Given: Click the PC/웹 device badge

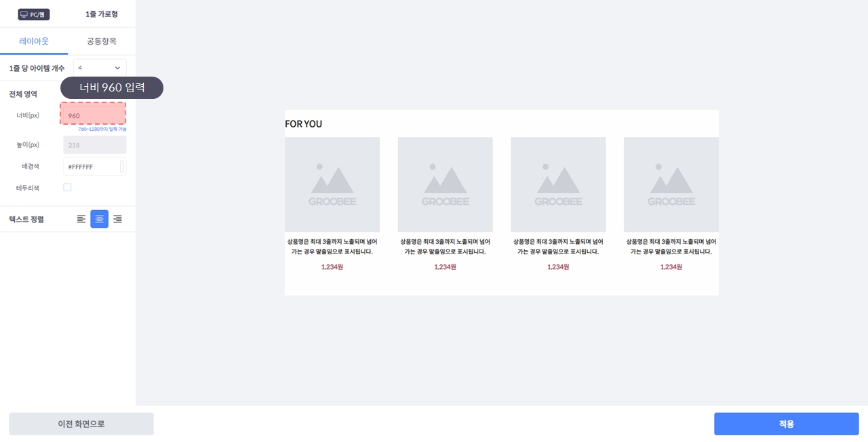Looking at the screenshot, I should (x=34, y=14).
